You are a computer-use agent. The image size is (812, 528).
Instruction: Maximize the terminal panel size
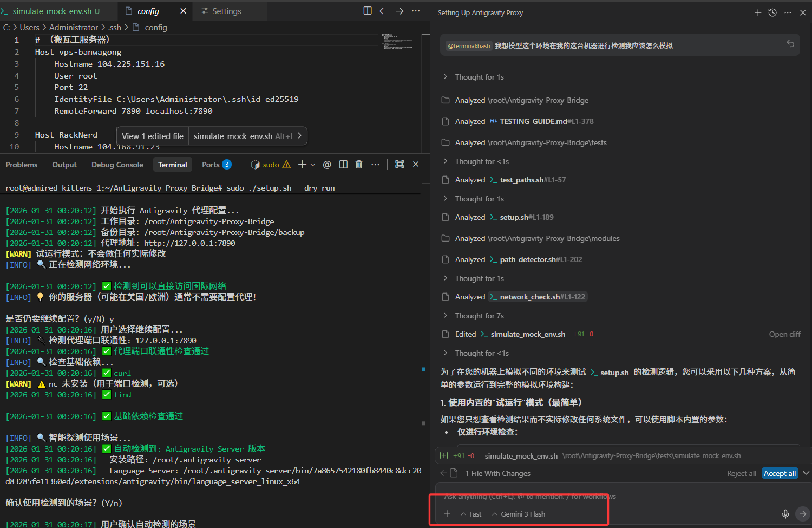[x=400, y=165]
